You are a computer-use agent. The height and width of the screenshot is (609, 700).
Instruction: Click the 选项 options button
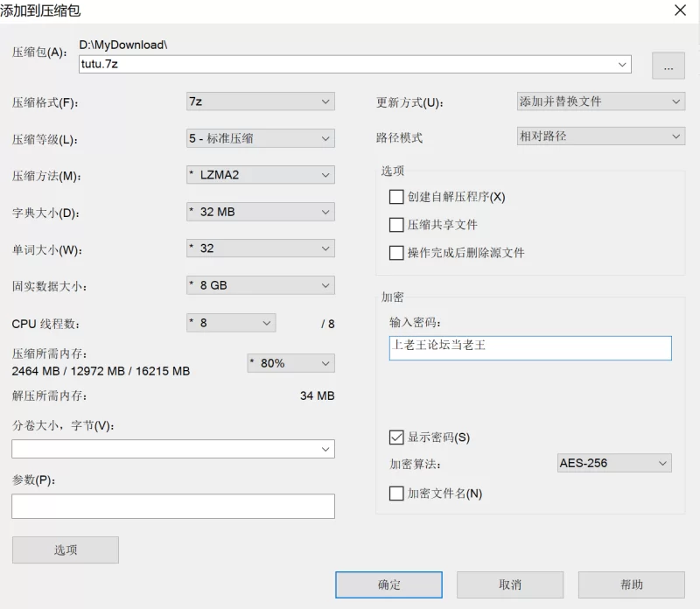pyautogui.click(x=66, y=549)
